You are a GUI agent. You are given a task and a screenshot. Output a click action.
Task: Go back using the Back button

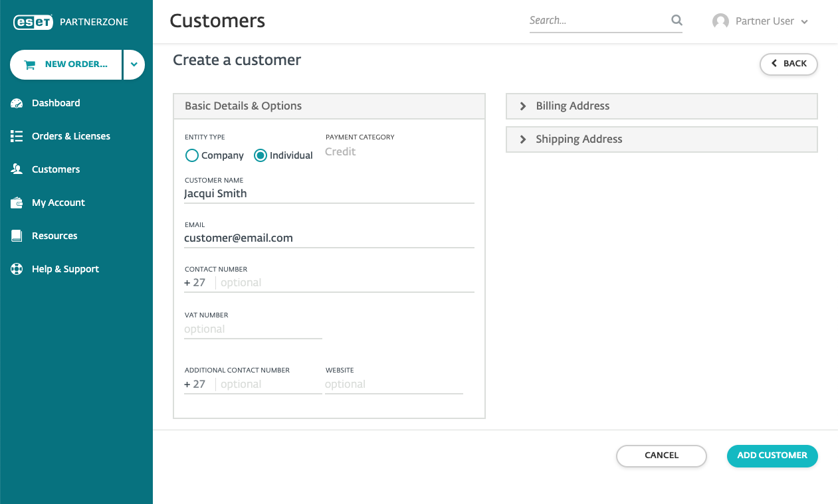tap(788, 64)
